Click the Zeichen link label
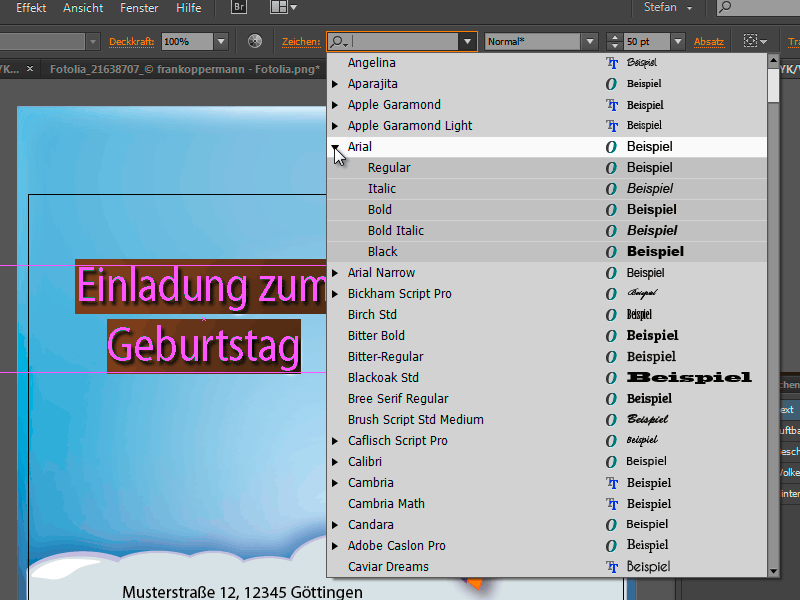Screen dimensions: 800x600 pos(301,42)
